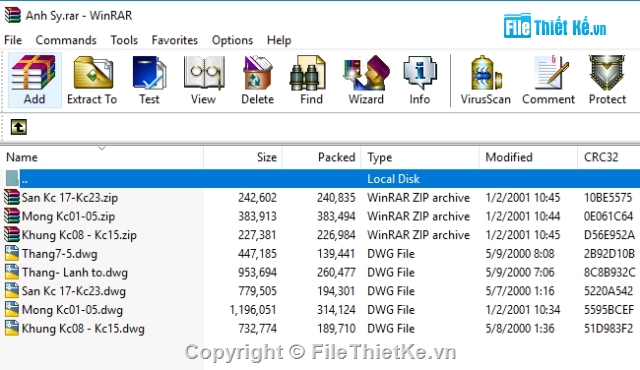Select Khung Kc08 - Kc15.zip archive icon

(12, 235)
